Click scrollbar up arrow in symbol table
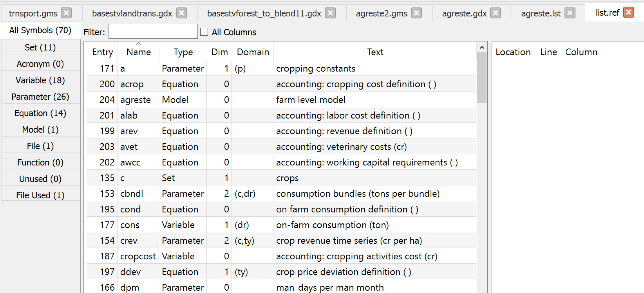The image size is (644, 293). [x=482, y=48]
